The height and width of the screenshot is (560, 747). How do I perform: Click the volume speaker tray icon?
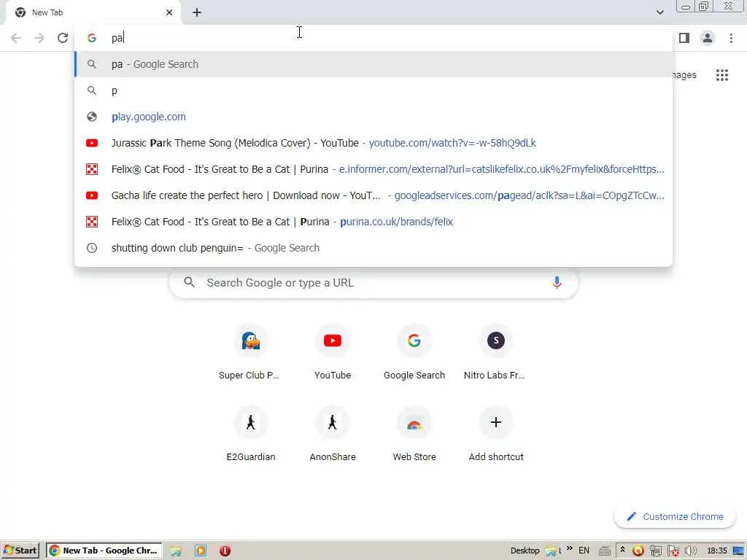(x=690, y=551)
